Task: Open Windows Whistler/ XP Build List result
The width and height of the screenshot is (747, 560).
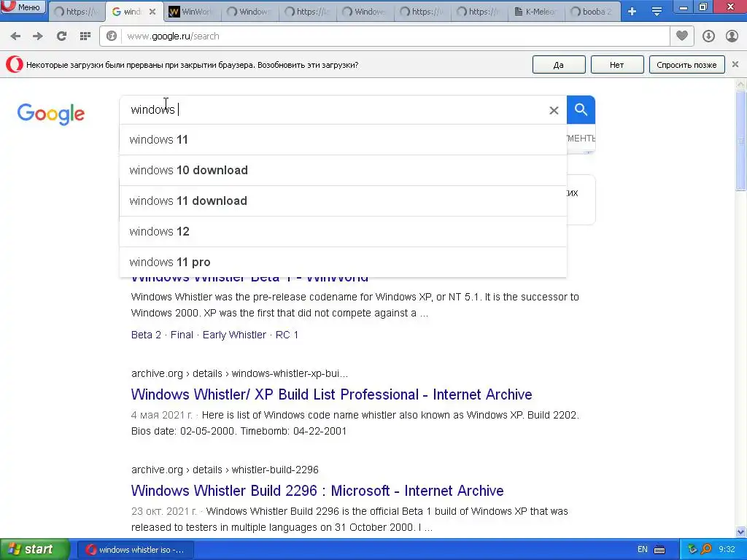Action: click(332, 394)
